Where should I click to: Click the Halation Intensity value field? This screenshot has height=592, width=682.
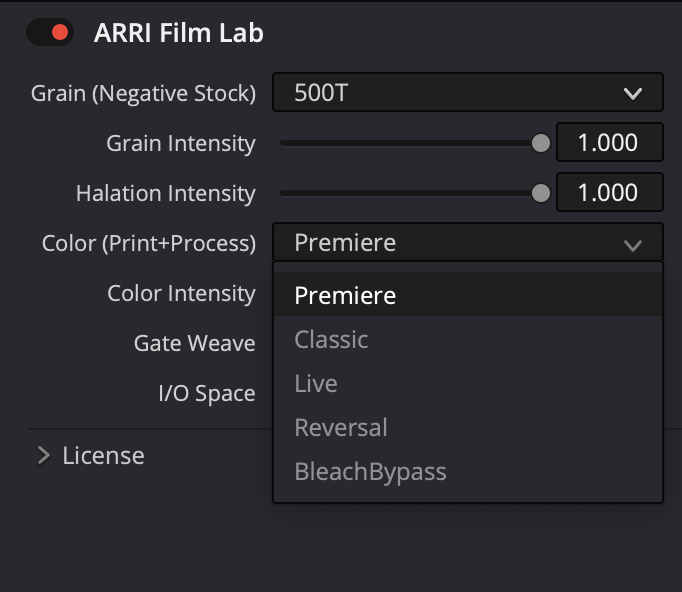(x=609, y=193)
